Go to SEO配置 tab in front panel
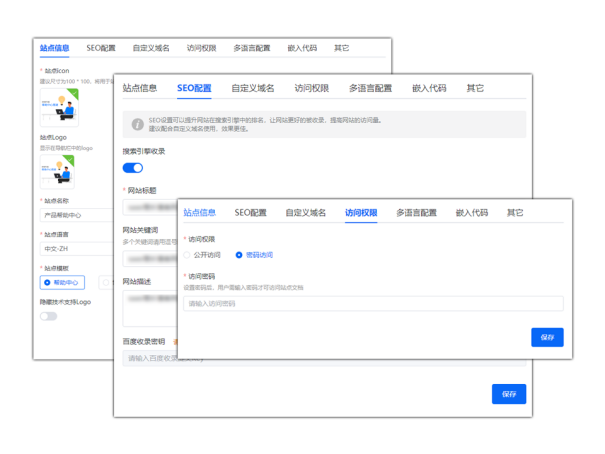Image resolution: width=605 pixels, height=454 pixels. [250, 213]
